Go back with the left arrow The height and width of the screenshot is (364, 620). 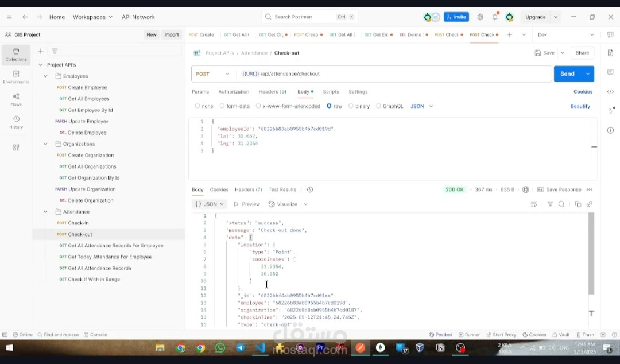point(25,17)
